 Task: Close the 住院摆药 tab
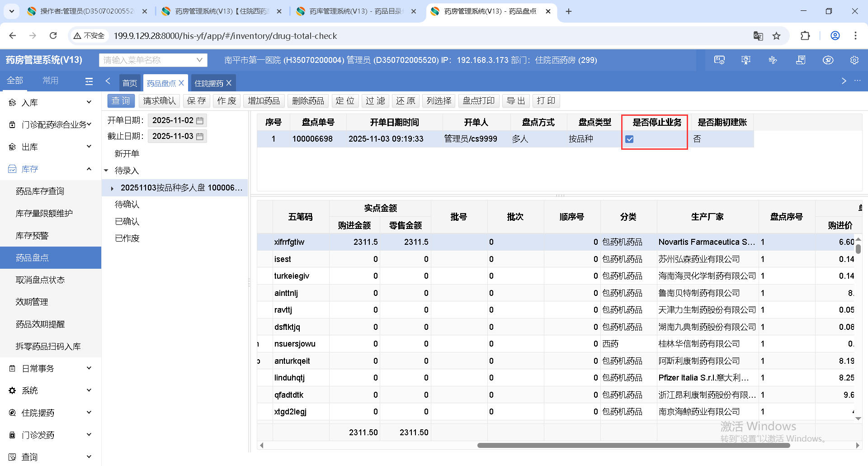tap(229, 83)
